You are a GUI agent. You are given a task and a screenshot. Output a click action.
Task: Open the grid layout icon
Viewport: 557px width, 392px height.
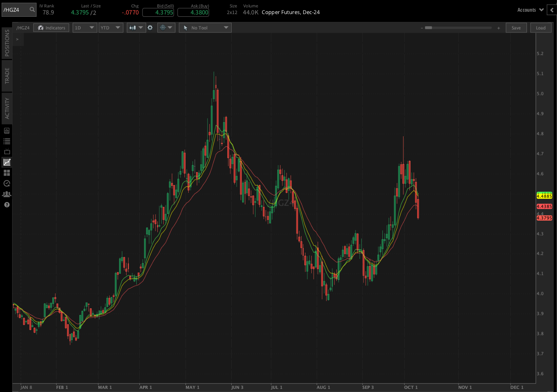tap(7, 173)
